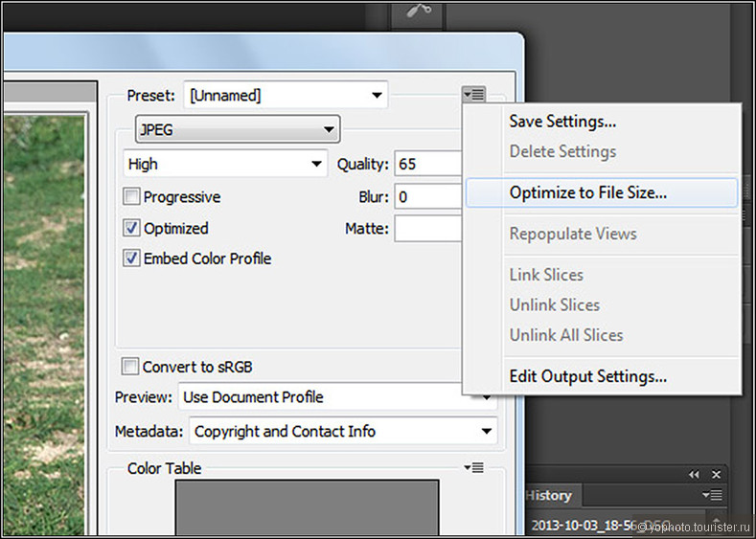Close the History panel group
Viewport: 756px width, 539px height.
point(716,475)
